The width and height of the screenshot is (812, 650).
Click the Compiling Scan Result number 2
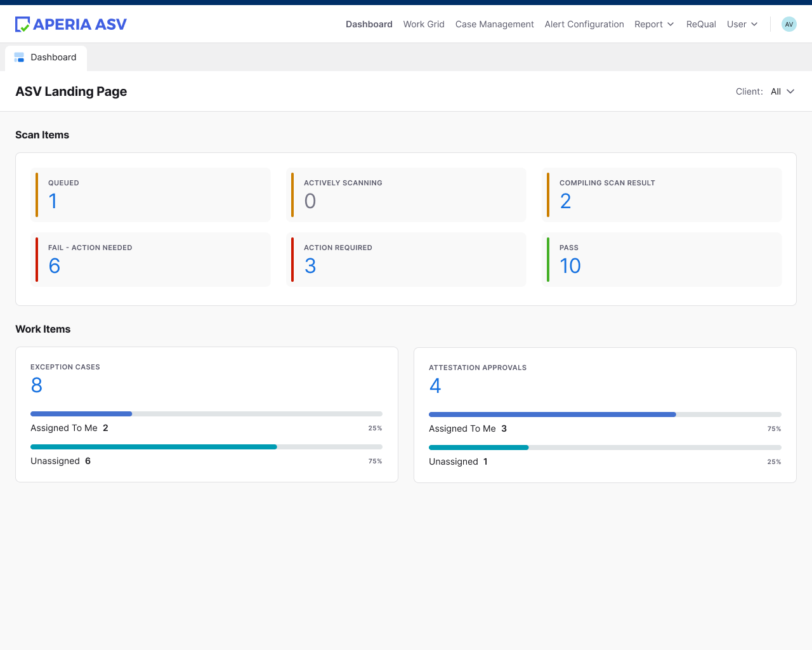coord(566,201)
